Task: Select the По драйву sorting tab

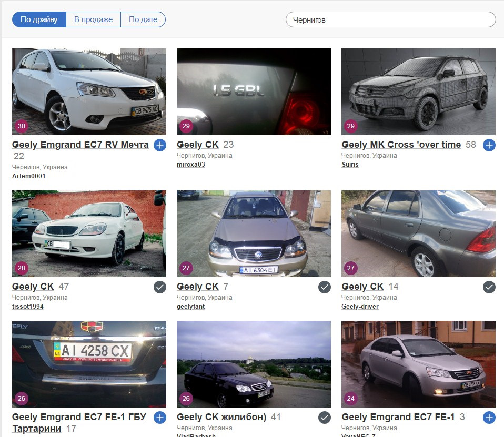Action: coord(39,19)
